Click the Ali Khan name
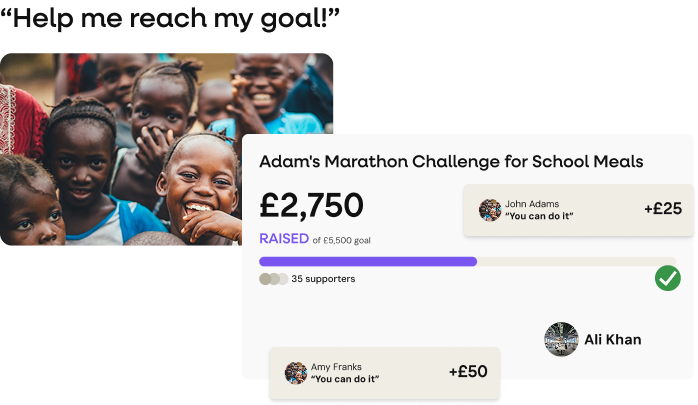This screenshot has width=698, height=405. tap(612, 340)
